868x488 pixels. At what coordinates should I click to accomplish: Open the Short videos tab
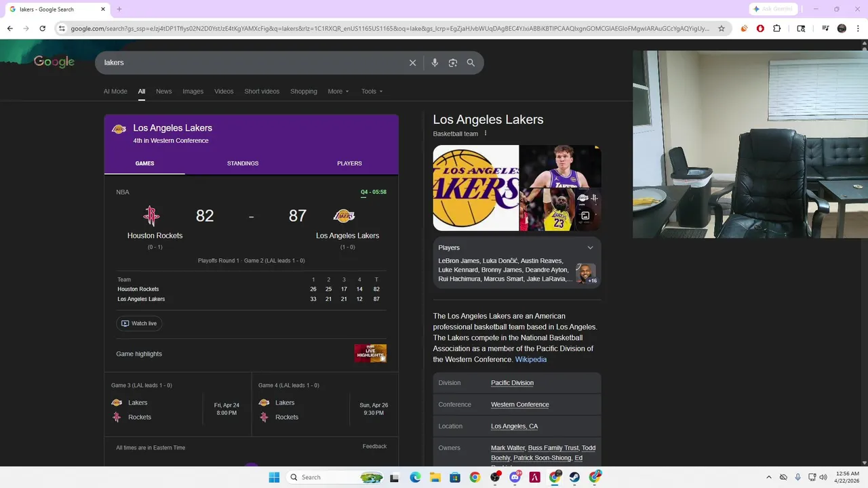point(262,91)
